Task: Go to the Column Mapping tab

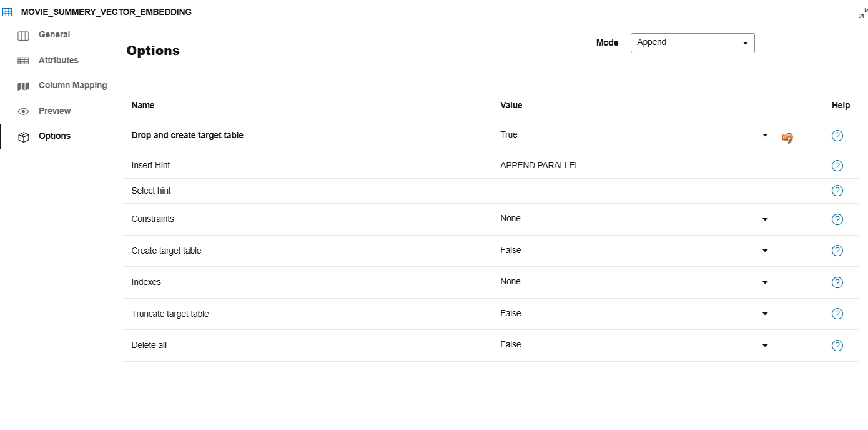Action: click(x=72, y=86)
